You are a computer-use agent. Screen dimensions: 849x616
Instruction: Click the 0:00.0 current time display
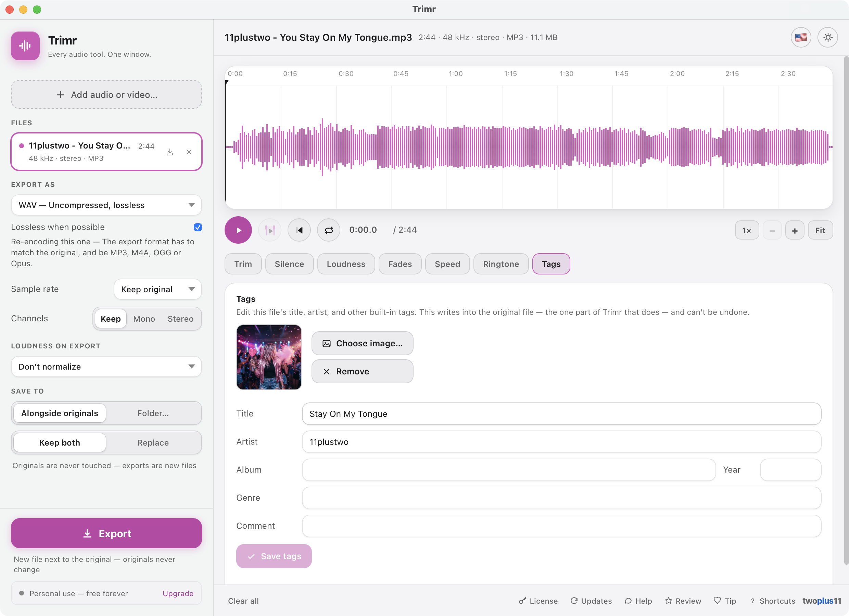click(x=363, y=230)
